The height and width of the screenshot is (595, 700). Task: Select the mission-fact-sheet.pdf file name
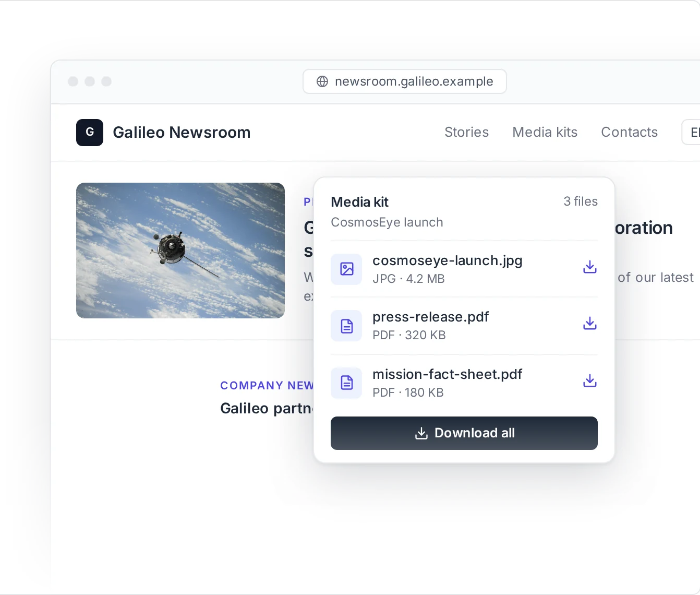pos(448,374)
